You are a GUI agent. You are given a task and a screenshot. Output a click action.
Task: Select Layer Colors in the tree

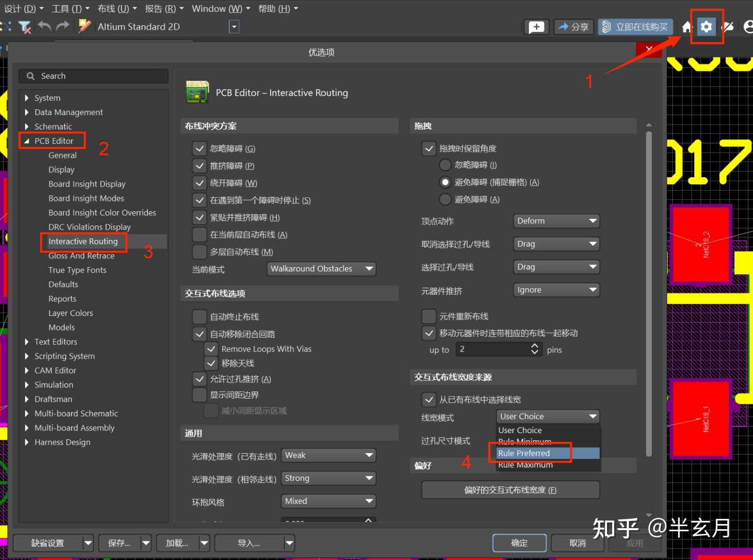pyautogui.click(x=71, y=313)
